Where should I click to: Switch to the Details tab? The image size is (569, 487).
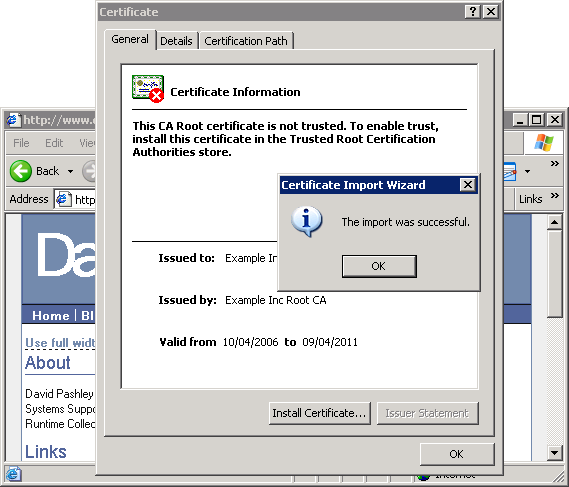click(176, 41)
